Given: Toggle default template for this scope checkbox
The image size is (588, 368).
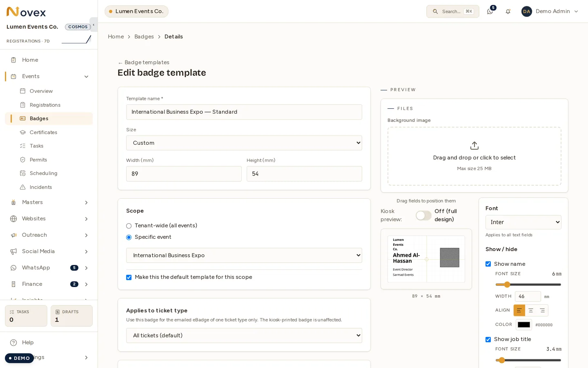Looking at the screenshot, I should [x=129, y=277].
